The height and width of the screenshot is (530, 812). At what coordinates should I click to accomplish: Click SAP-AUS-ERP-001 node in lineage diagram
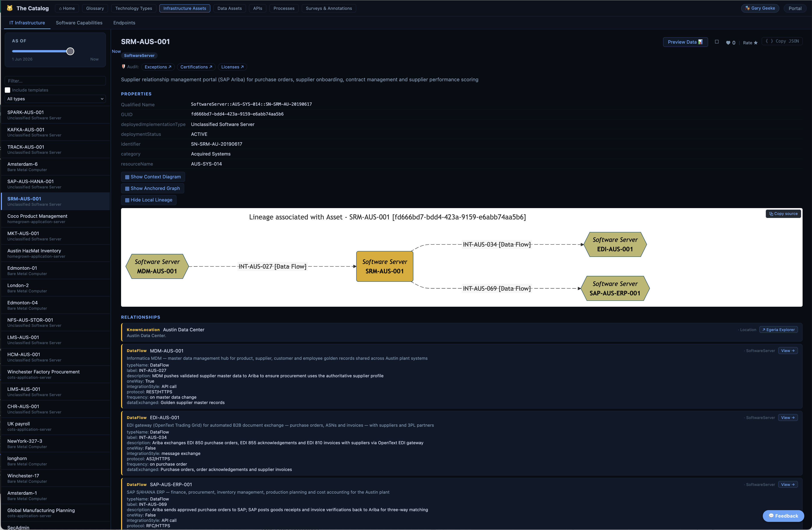[615, 288]
